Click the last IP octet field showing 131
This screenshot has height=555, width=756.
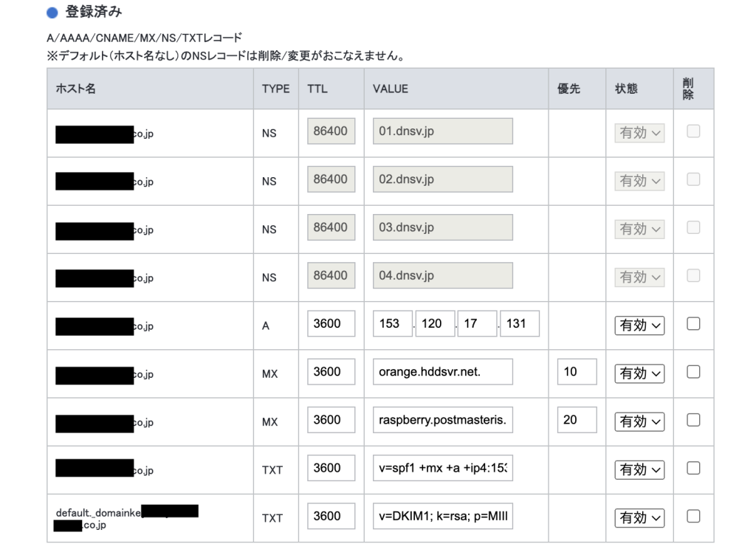click(519, 324)
